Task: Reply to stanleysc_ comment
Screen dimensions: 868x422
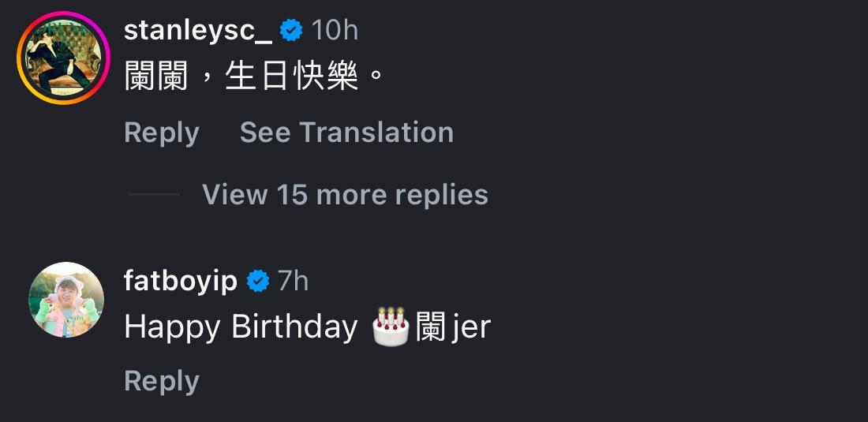Action: click(x=161, y=133)
